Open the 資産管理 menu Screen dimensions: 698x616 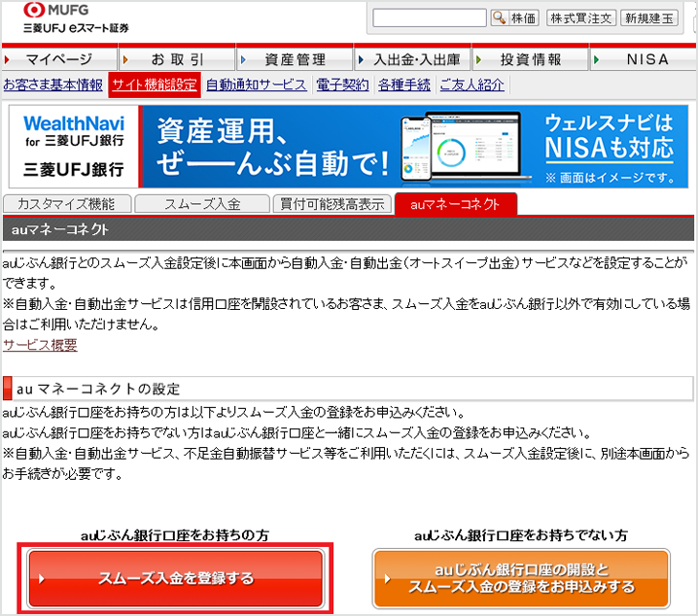click(294, 59)
